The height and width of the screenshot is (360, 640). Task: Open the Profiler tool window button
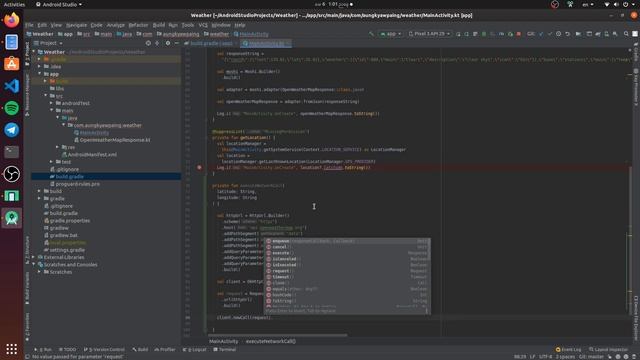coord(165,350)
